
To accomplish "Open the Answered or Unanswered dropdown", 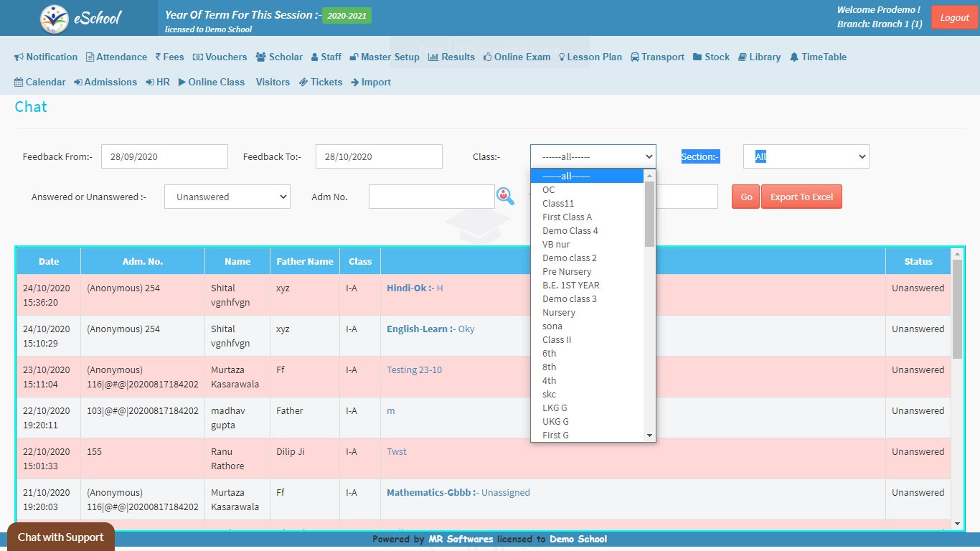I will tap(227, 197).
